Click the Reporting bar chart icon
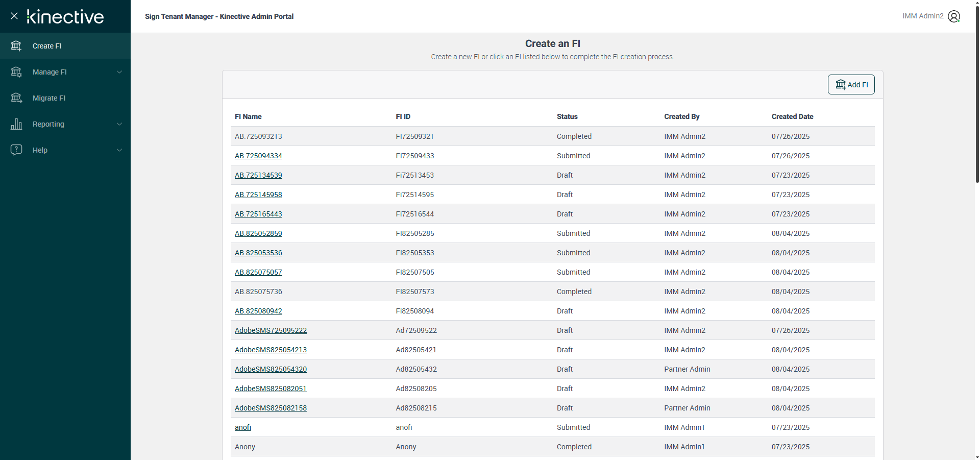This screenshot has height=460, width=980. click(x=16, y=124)
